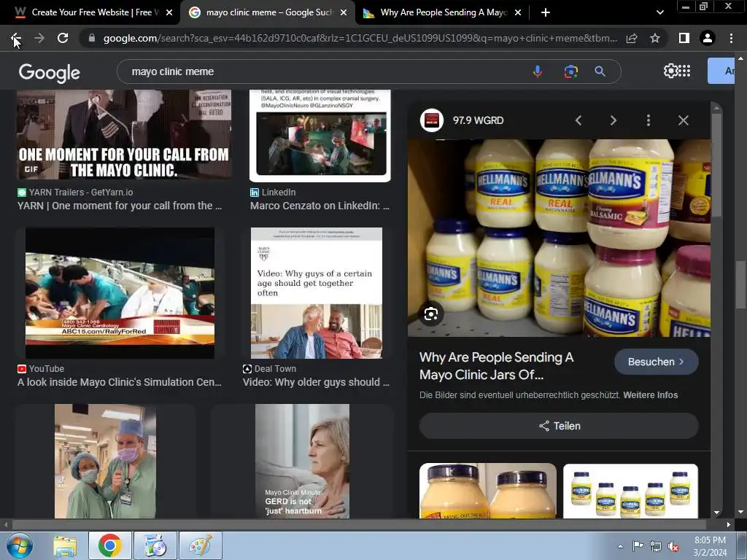747x560 pixels.
Task: Open the network icon in system tray
Action: 656,547
